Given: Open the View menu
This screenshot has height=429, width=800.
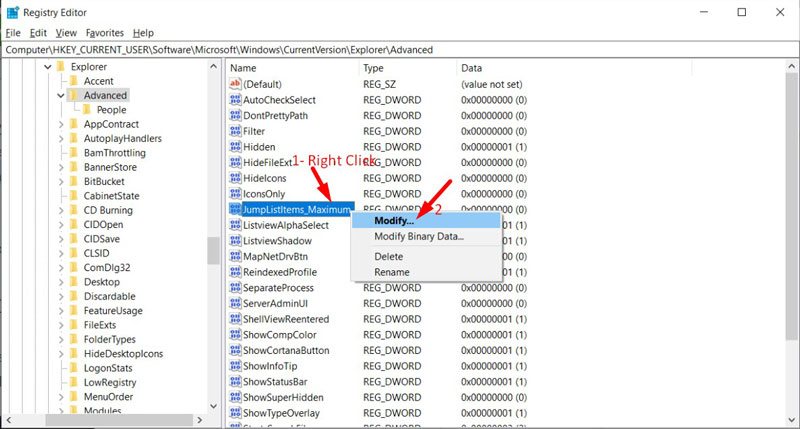Looking at the screenshot, I should (66, 33).
